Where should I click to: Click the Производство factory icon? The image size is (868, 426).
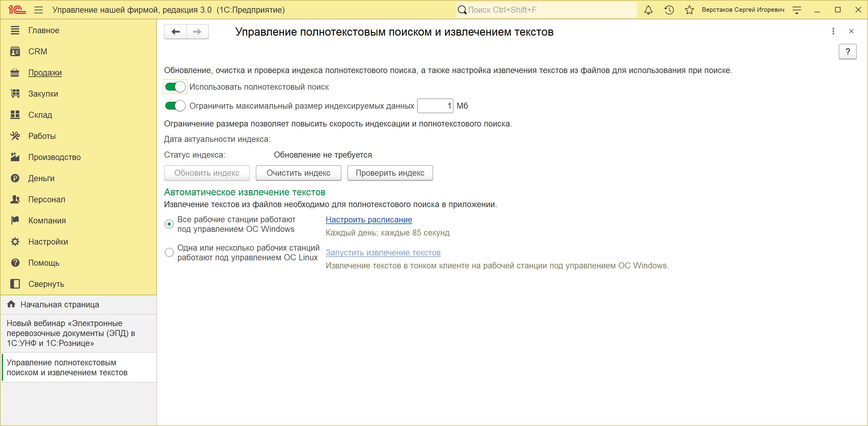coord(15,157)
